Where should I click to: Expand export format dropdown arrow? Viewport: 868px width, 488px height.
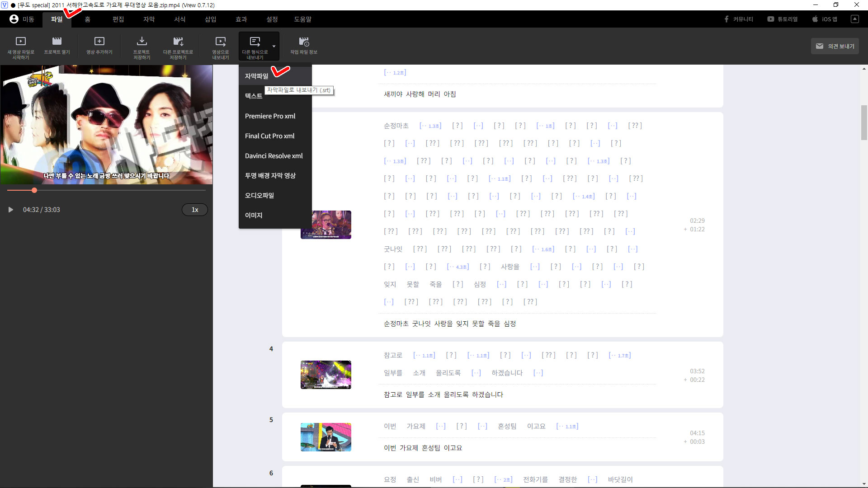coord(274,46)
